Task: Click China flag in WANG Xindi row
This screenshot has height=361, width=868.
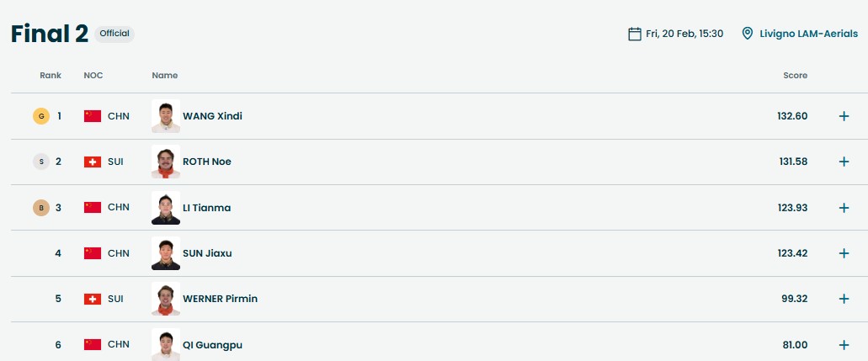Action: point(93,116)
